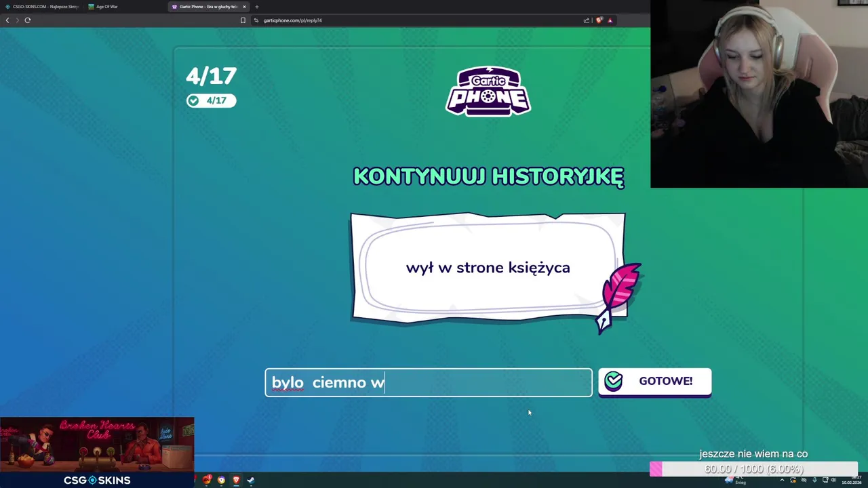Screen dimensions: 868x488
Task: Click the share icon in address bar
Action: tap(587, 20)
